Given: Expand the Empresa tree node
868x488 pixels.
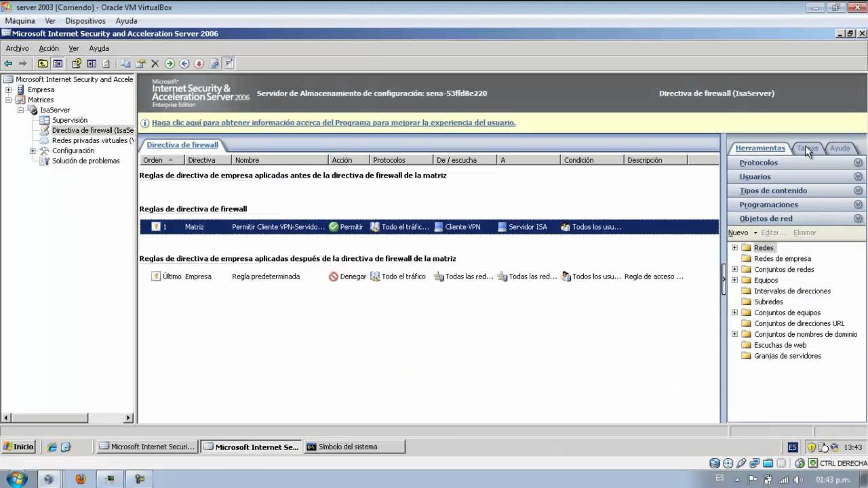Looking at the screenshot, I should (x=8, y=89).
